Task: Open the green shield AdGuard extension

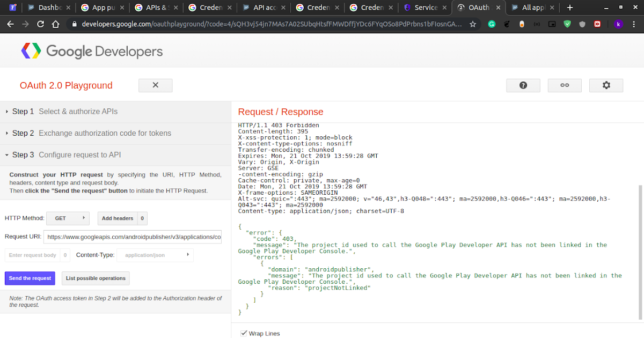Action: [567, 24]
